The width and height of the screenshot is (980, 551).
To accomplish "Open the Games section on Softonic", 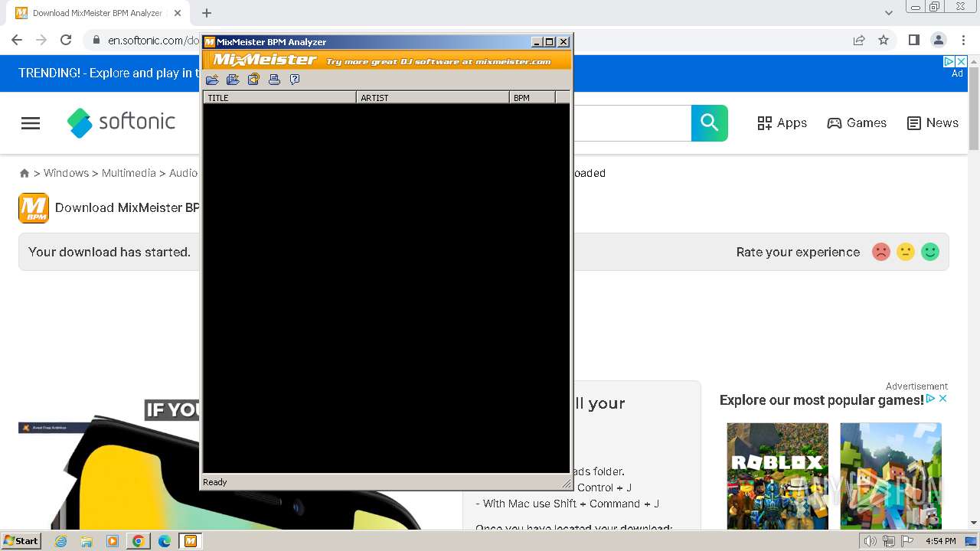I will (x=857, y=123).
